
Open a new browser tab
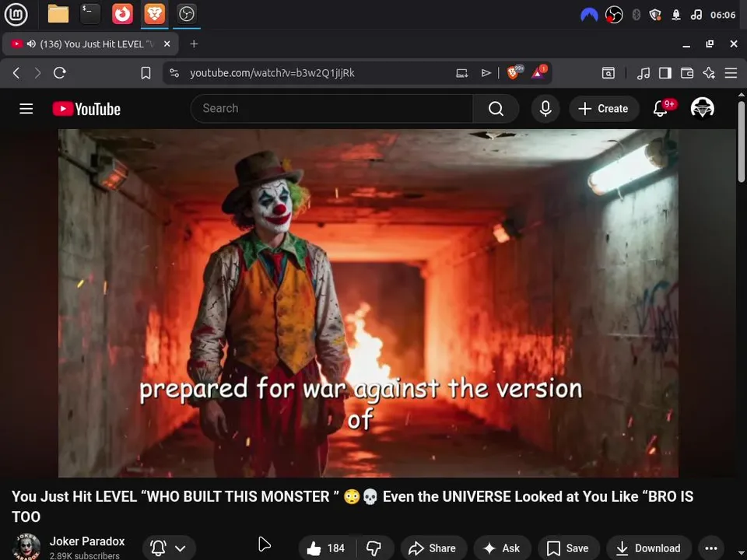tap(194, 44)
